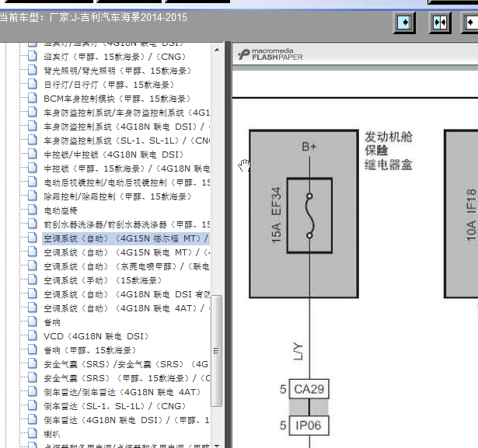Click document icon beside 空调系统（手动）

[33, 280]
